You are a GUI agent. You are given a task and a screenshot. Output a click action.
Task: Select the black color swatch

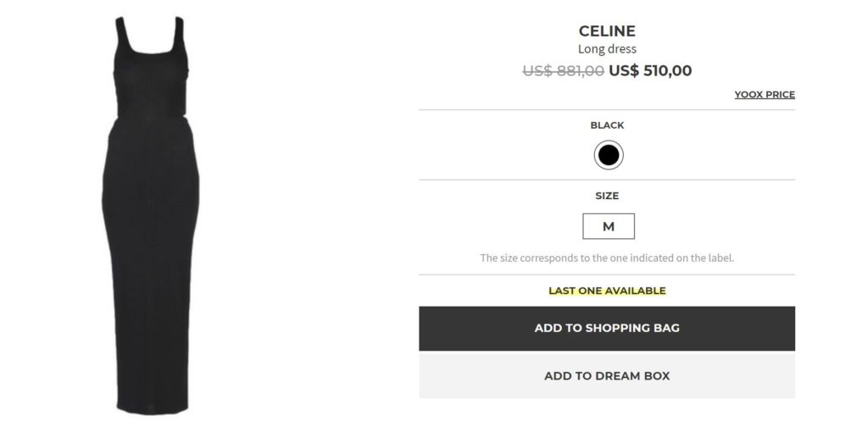[x=608, y=156]
